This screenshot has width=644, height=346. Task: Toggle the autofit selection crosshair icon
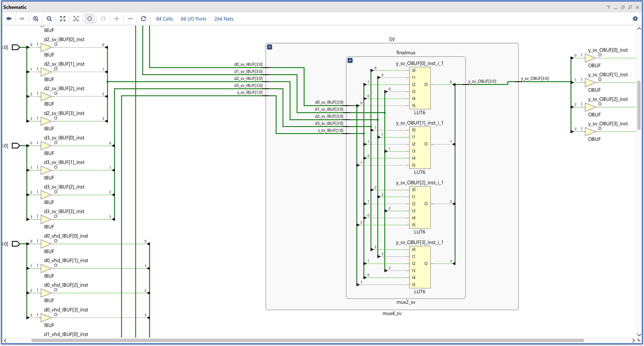[90, 19]
